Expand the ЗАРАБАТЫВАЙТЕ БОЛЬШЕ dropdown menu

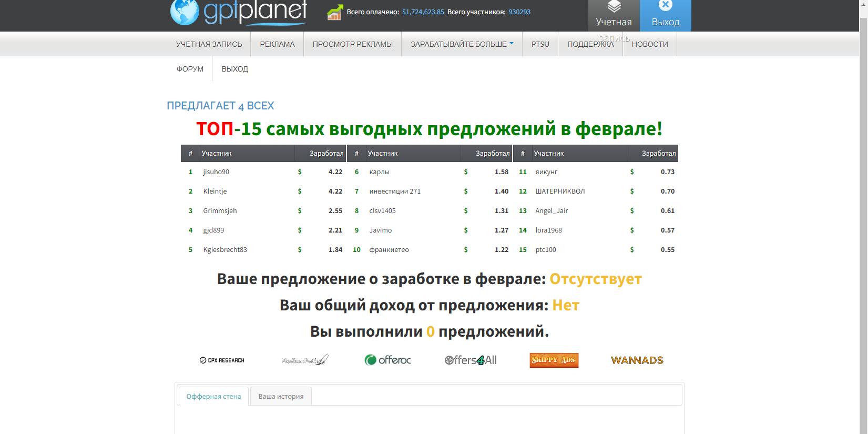462,44
